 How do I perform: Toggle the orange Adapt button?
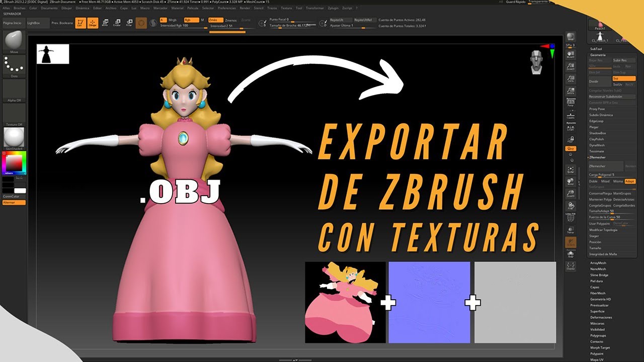click(x=630, y=181)
